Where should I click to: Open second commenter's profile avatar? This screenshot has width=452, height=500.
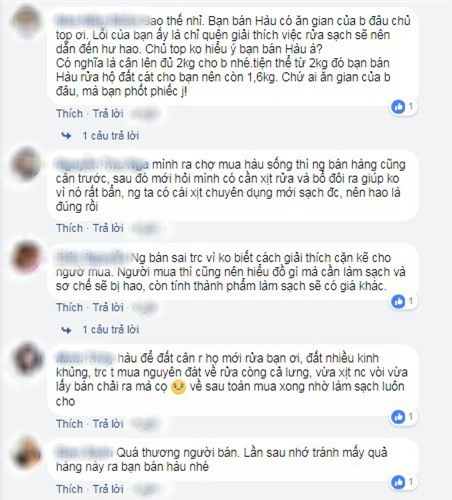[x=26, y=164]
